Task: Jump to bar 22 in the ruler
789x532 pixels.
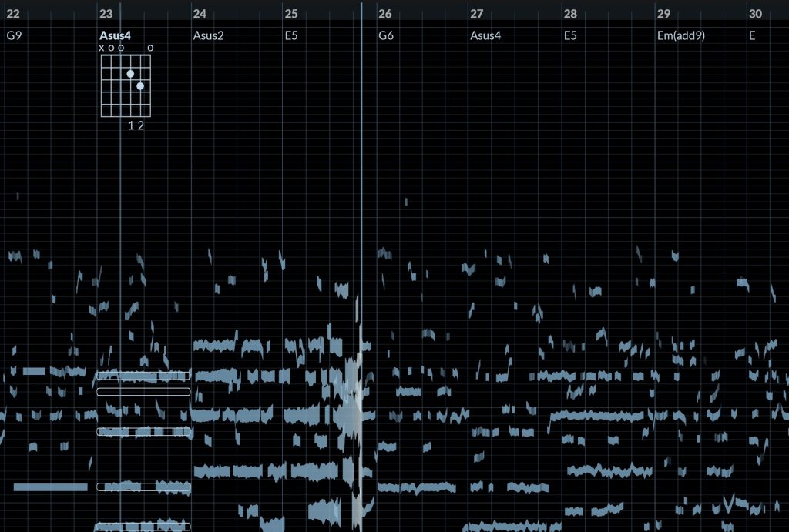Action: click(13, 14)
